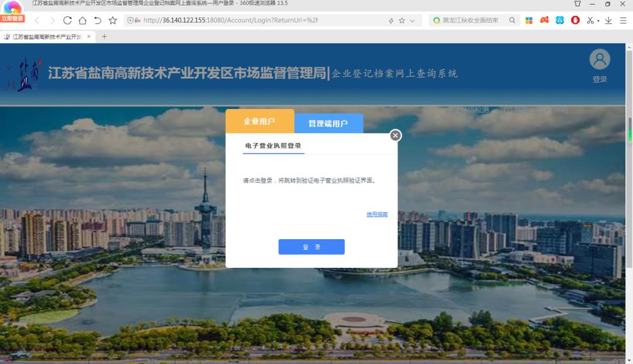Viewport: 633px width, 364px height.
Task: Expand the screenshot tool dropdown arrow
Action: click(x=598, y=21)
